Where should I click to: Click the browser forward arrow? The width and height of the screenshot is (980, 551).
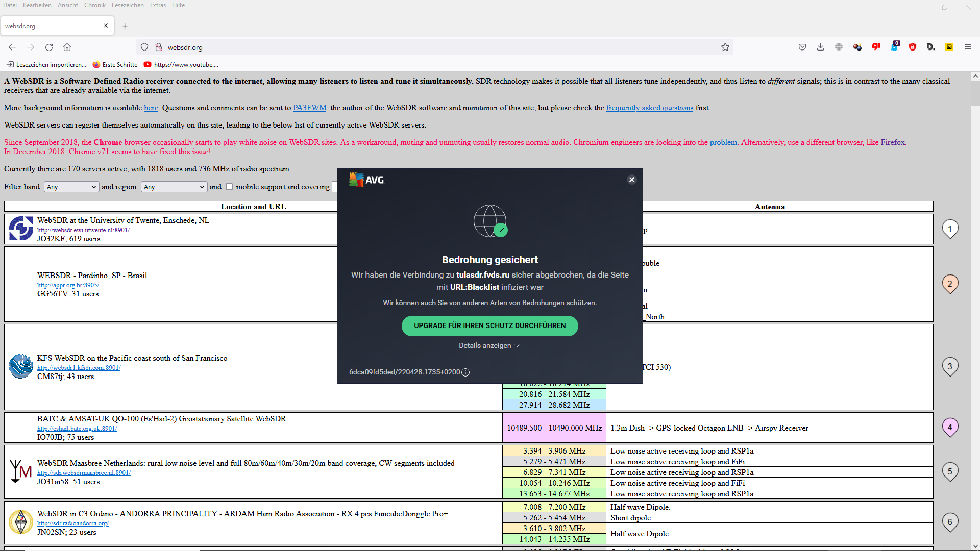coord(31,47)
